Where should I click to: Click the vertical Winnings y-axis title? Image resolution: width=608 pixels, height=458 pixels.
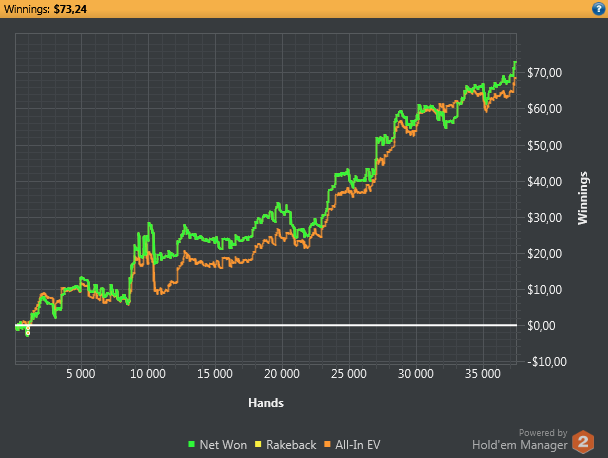pos(583,198)
